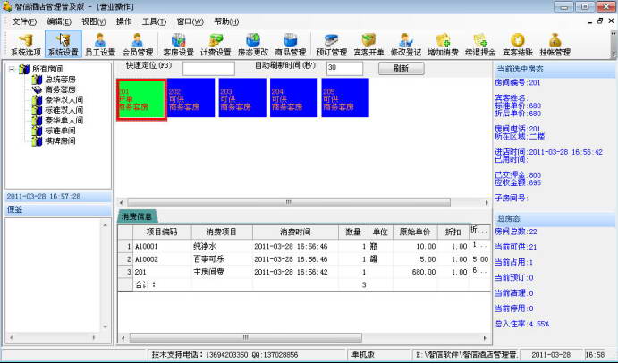Viewport: 618px width, 364px height.
Task: Click room panel horizontal scrollbar thumb
Action: coord(289,202)
